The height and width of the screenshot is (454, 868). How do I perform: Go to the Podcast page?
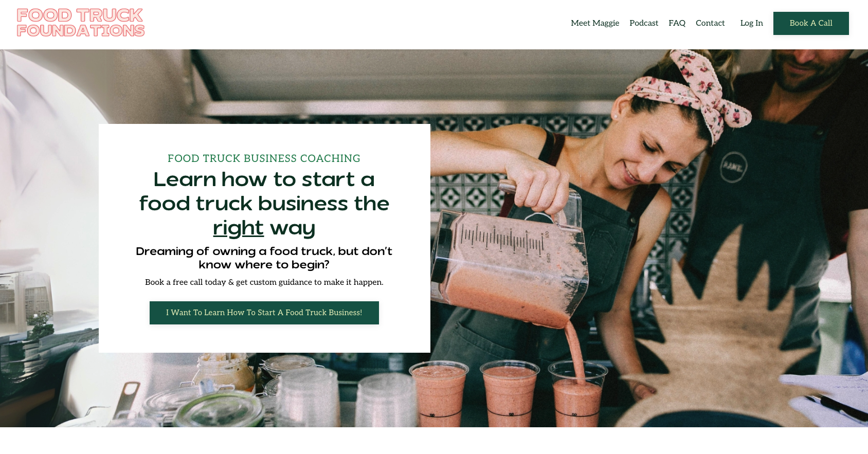(644, 23)
